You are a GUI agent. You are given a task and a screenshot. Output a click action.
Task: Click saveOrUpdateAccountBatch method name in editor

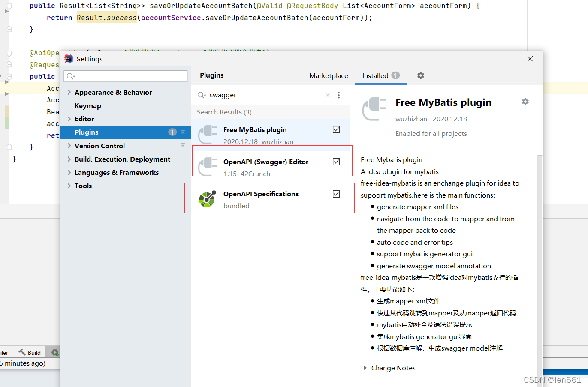(201, 6)
